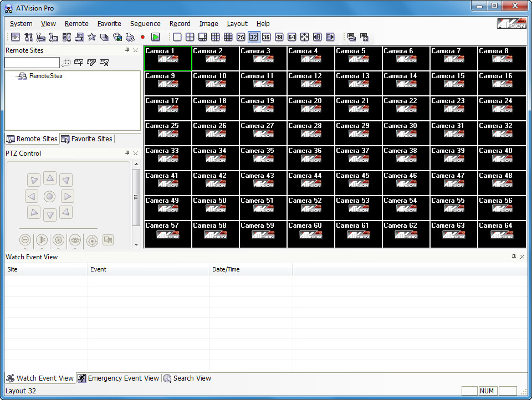
Task: Switch to the 25-screen layout
Action: pyautogui.click(x=240, y=37)
